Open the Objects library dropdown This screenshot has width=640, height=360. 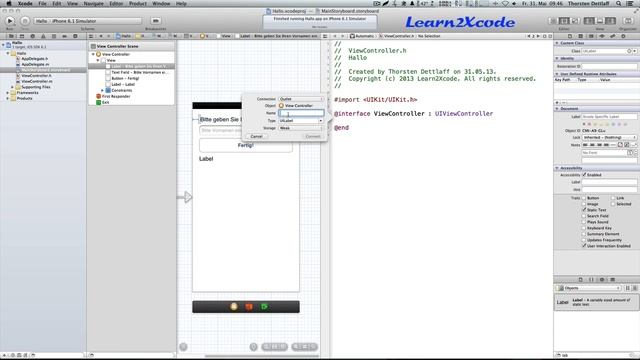pos(588,288)
